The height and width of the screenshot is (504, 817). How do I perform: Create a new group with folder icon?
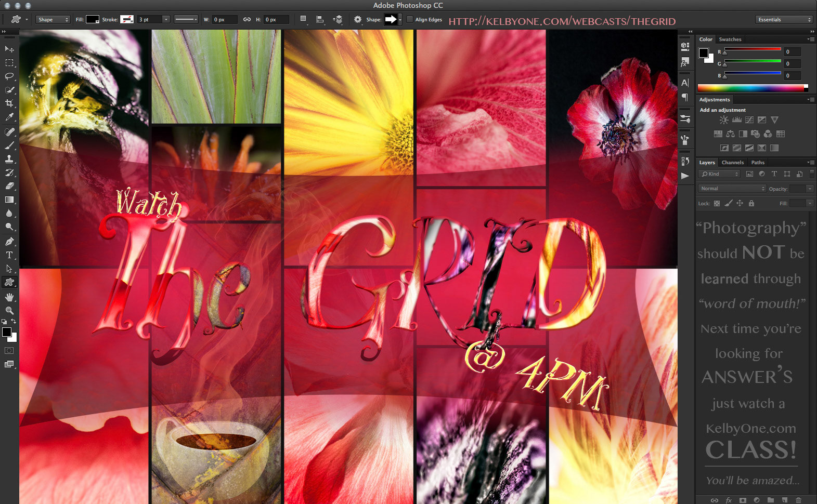coord(771,500)
